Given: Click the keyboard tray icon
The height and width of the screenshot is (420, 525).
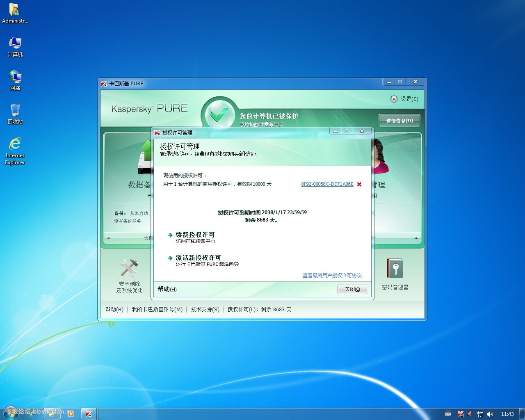Looking at the screenshot, I should (x=448, y=414).
